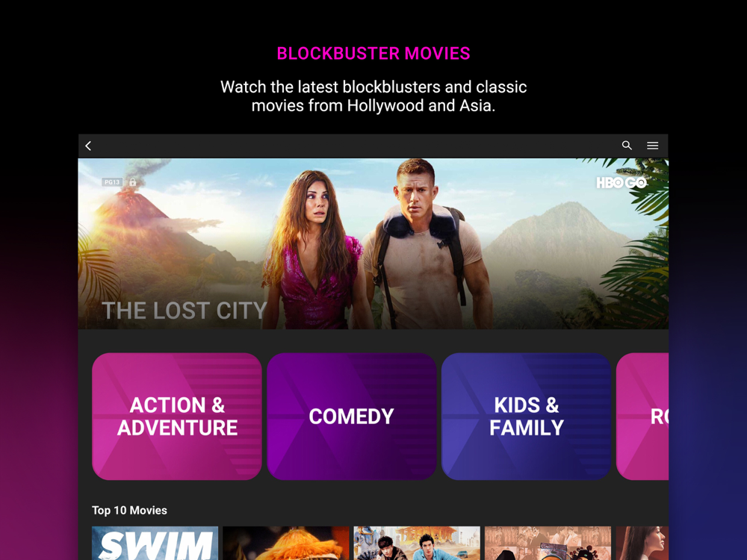Click the PG13 rating badge
The image size is (747, 560).
point(112,182)
